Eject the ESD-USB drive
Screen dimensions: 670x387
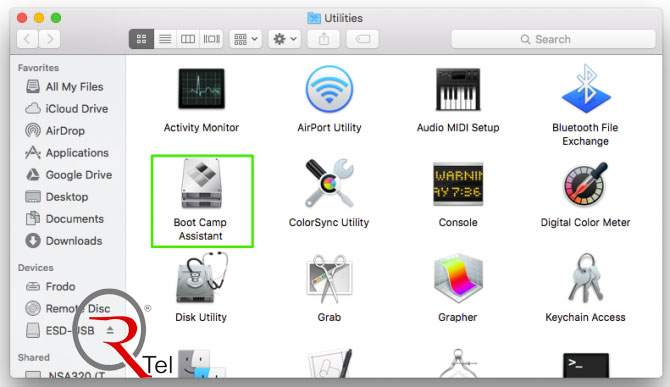[110, 330]
